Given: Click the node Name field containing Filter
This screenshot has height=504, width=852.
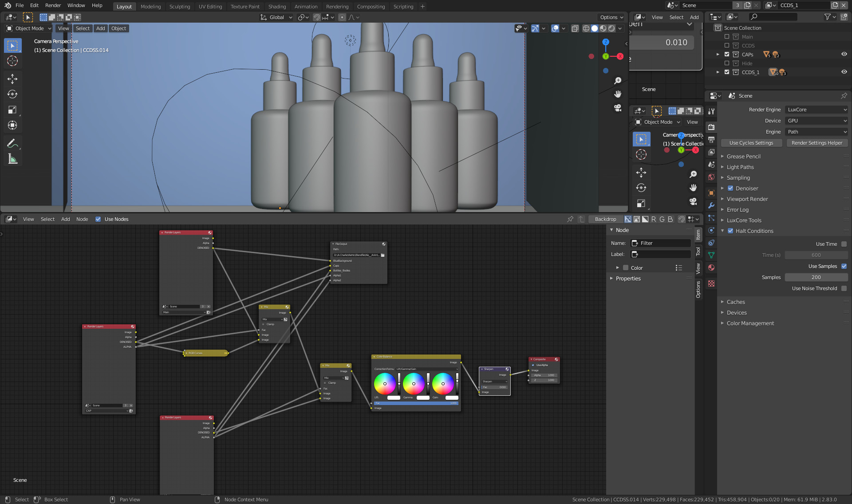Looking at the screenshot, I should (x=661, y=243).
